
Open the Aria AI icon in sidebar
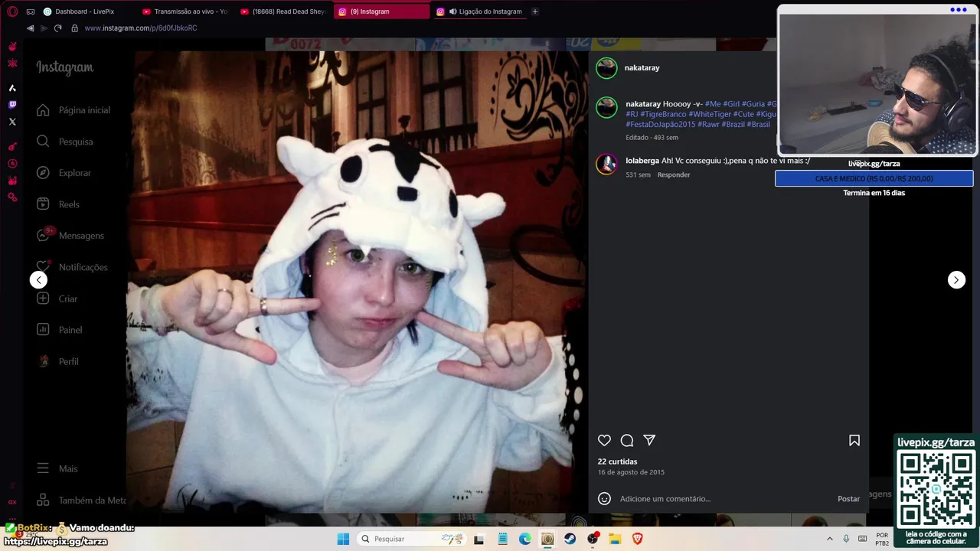click(12, 88)
